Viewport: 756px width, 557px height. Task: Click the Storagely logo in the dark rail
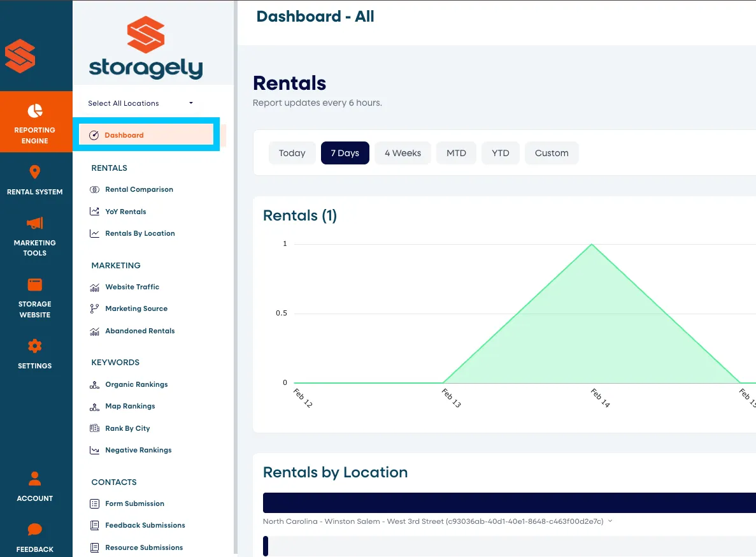click(x=20, y=56)
